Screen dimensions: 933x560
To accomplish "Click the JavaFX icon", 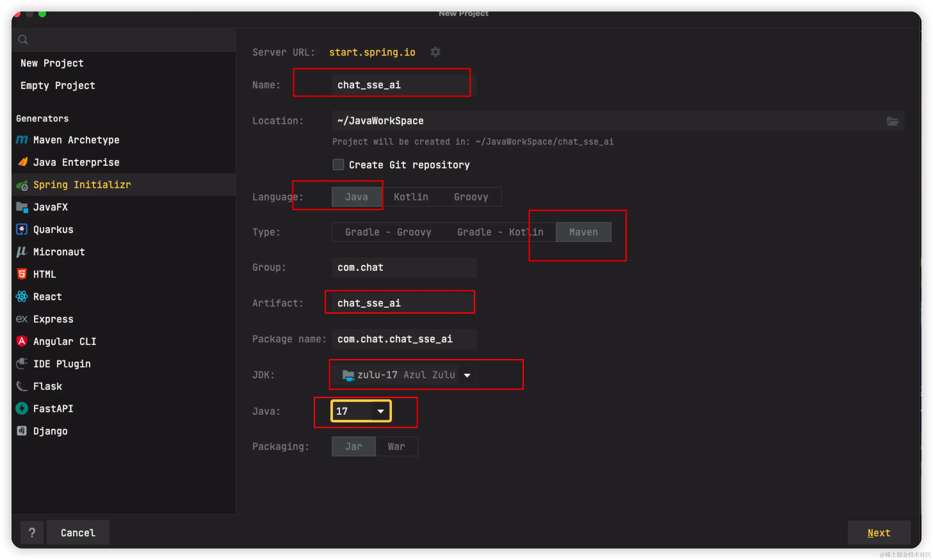I will 22,207.
